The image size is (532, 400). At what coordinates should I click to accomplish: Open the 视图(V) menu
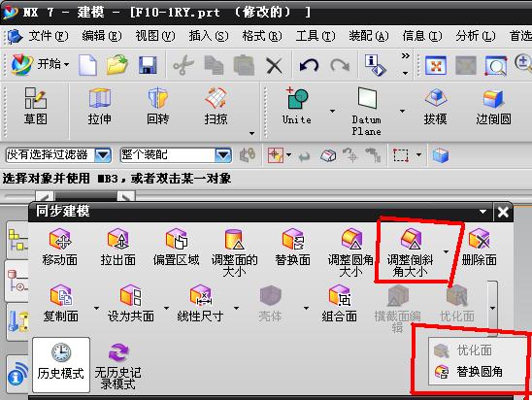(155, 36)
